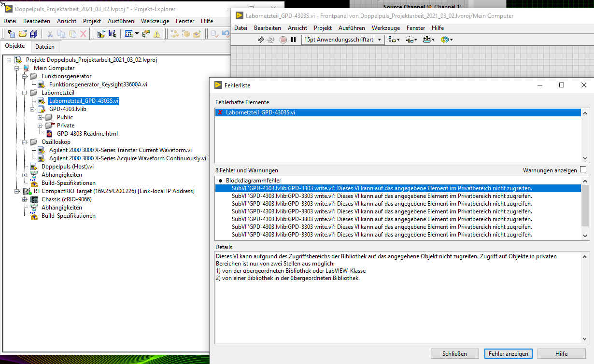Open the 15pt Anwendungsschriftart font dropdown

pos(343,40)
